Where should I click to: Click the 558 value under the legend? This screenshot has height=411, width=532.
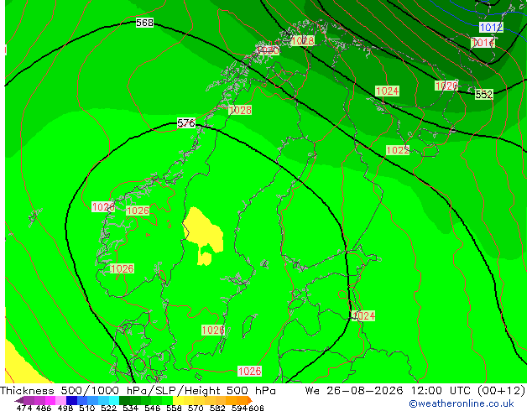tap(174, 408)
